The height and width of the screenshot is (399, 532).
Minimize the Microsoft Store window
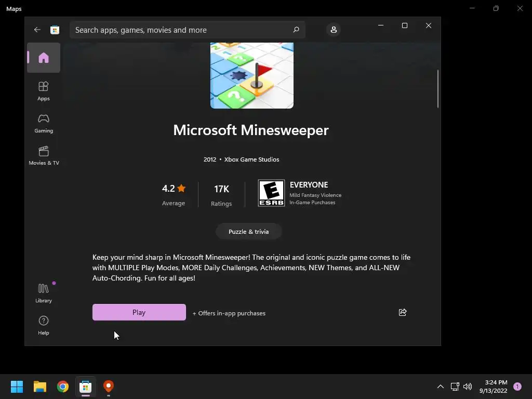(x=381, y=25)
